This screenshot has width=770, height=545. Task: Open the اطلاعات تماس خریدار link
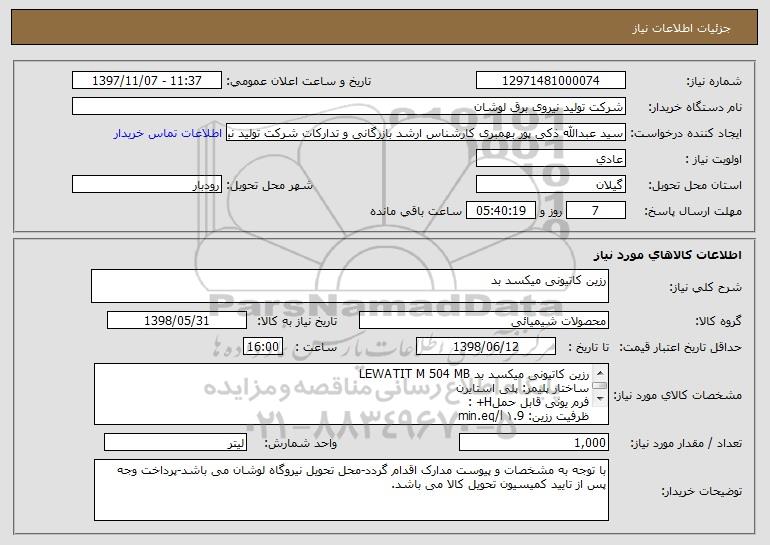point(168,134)
